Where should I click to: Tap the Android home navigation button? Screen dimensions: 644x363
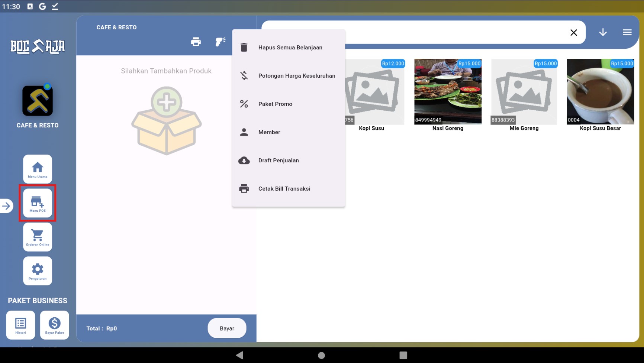pyautogui.click(x=322, y=355)
